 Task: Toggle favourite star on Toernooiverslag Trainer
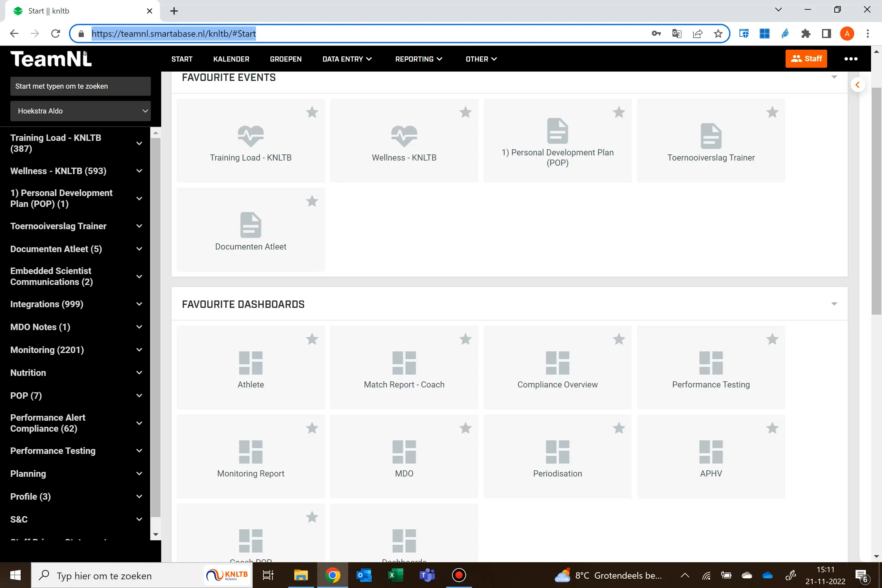(772, 112)
